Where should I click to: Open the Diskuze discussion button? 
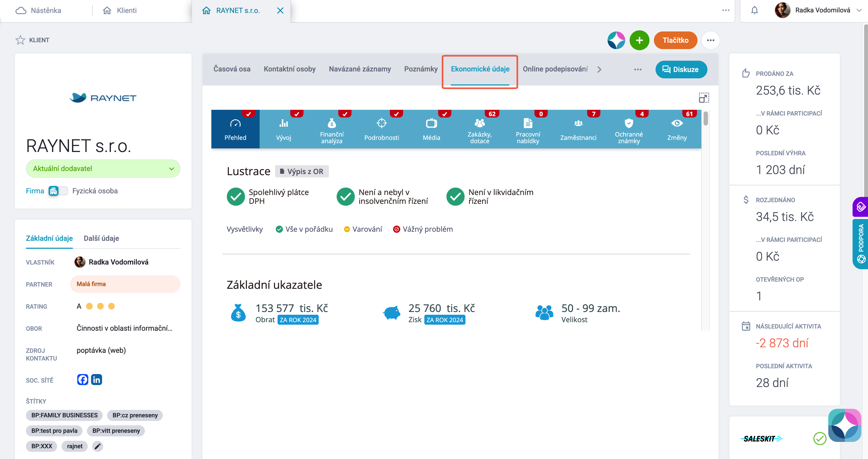pyautogui.click(x=681, y=69)
